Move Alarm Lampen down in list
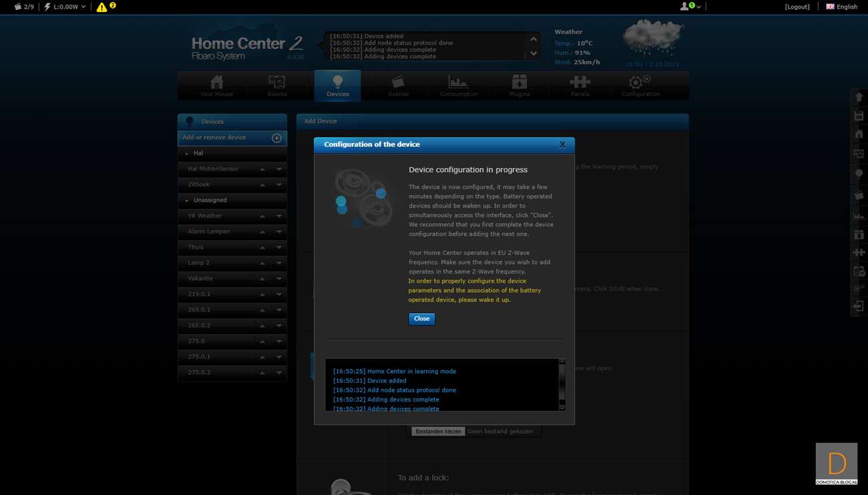 [x=279, y=231]
